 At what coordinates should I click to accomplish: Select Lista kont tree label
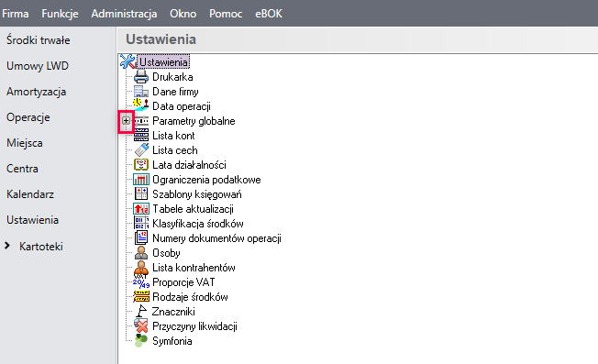coord(173,136)
